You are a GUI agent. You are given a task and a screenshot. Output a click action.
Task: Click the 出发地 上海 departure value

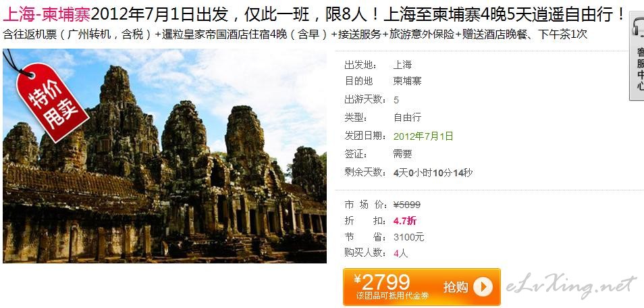pyautogui.click(x=402, y=65)
